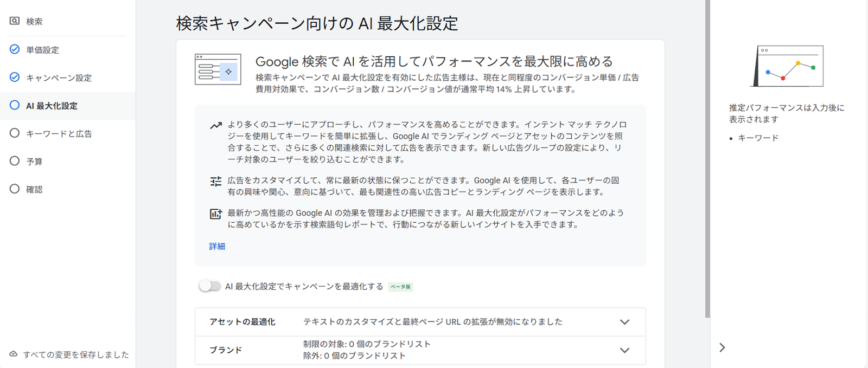The height and width of the screenshot is (368, 868).
Task: Open the キーワードと広告 step
Action: coord(59,133)
